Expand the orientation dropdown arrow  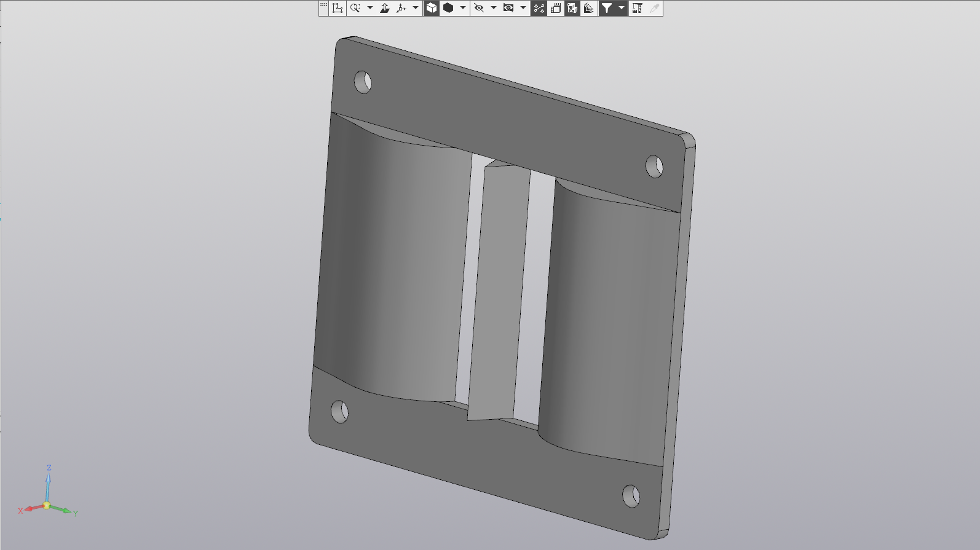[x=416, y=8]
